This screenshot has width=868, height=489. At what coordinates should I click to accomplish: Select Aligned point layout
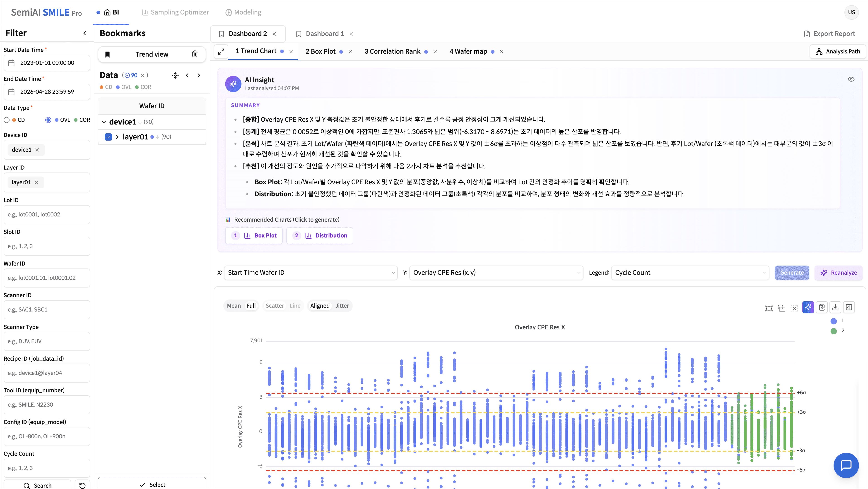pyautogui.click(x=320, y=306)
